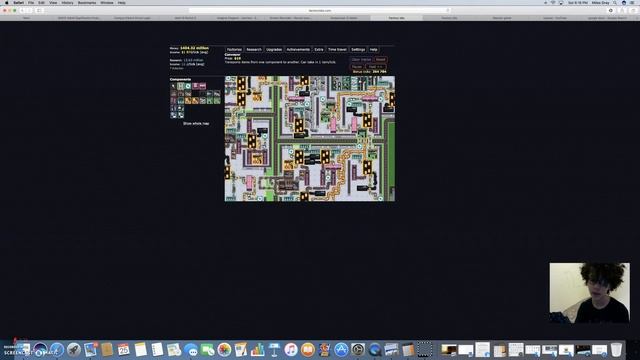Open System Preferences in the Dock

pos(358,350)
